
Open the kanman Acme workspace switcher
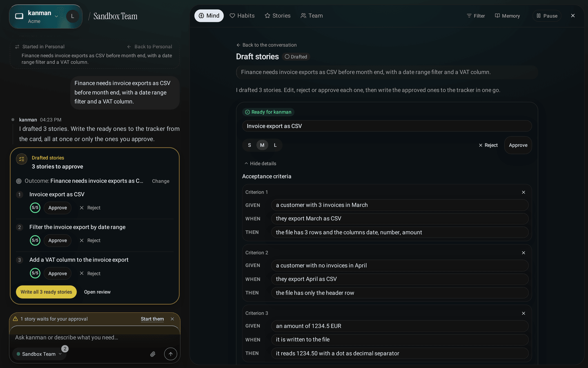(37, 16)
